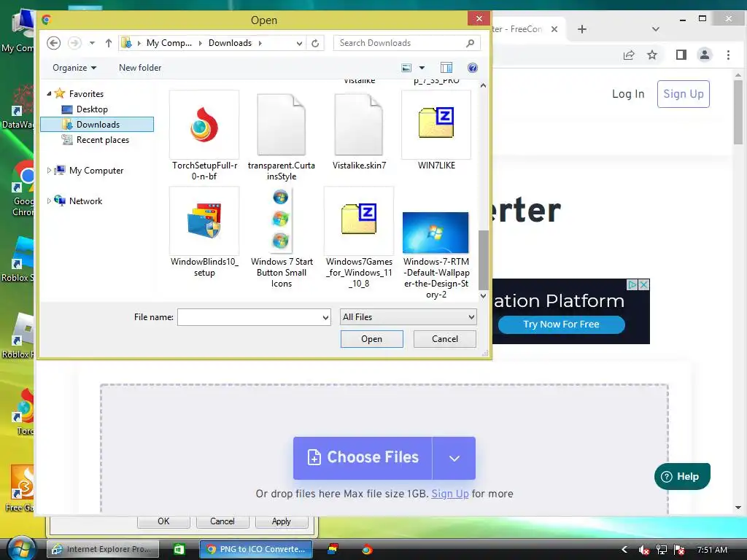Open the Torch browser taskbar icon
Viewport: 747px width, 560px height.
click(x=367, y=550)
